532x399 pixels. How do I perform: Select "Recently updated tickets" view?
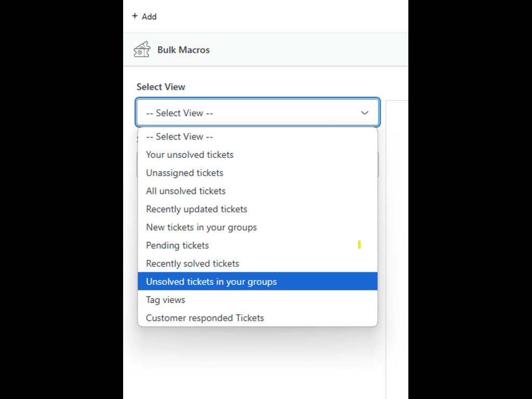[x=196, y=209]
